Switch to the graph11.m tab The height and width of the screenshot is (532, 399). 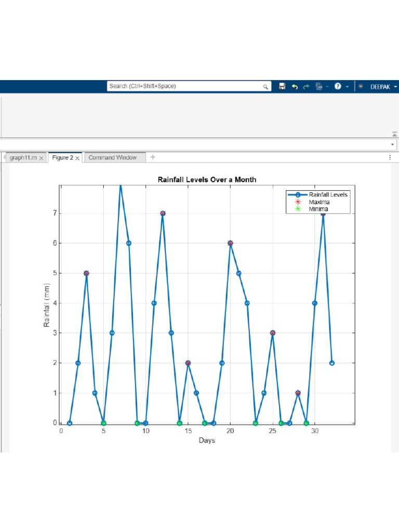[23, 157]
